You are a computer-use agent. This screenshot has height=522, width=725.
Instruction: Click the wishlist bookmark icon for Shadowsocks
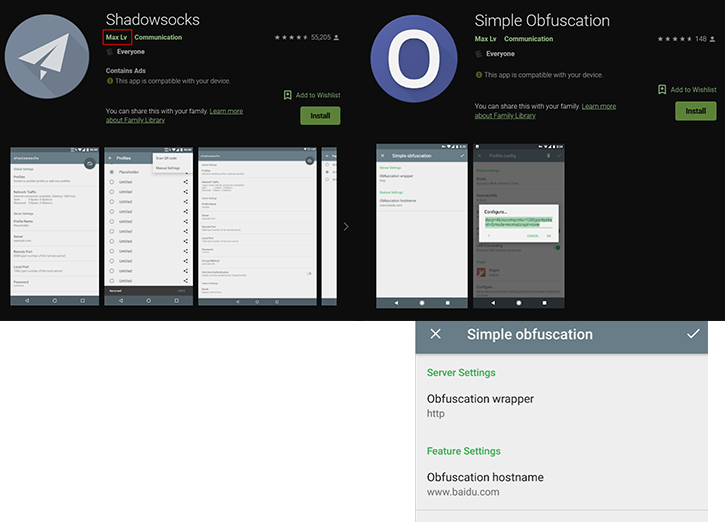point(288,95)
